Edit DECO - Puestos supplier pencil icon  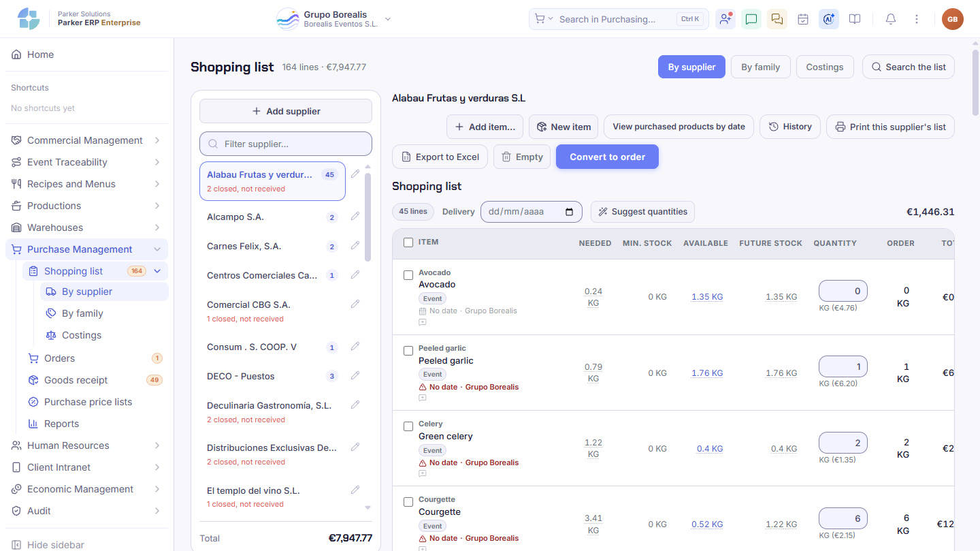pos(355,376)
